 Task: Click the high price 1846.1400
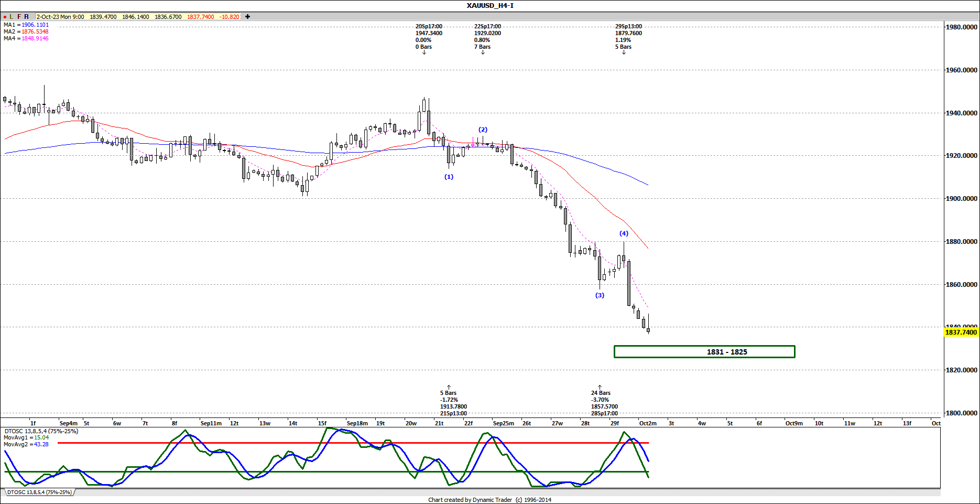[x=136, y=17]
